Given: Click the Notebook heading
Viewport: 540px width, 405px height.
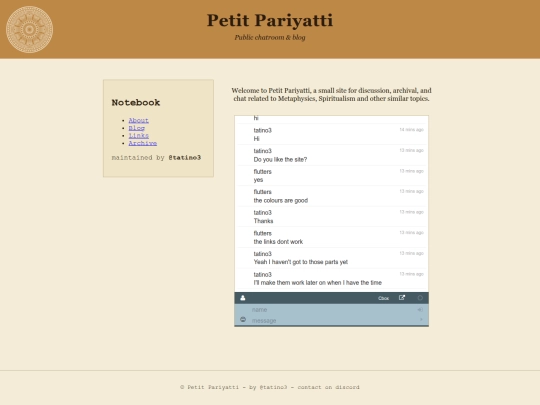Looking at the screenshot, I should coord(136,102).
